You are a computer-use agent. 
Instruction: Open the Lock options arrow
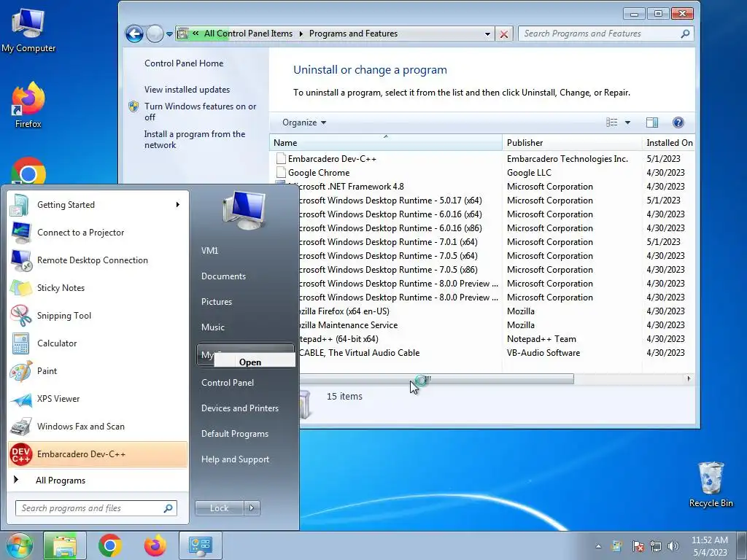(x=252, y=508)
